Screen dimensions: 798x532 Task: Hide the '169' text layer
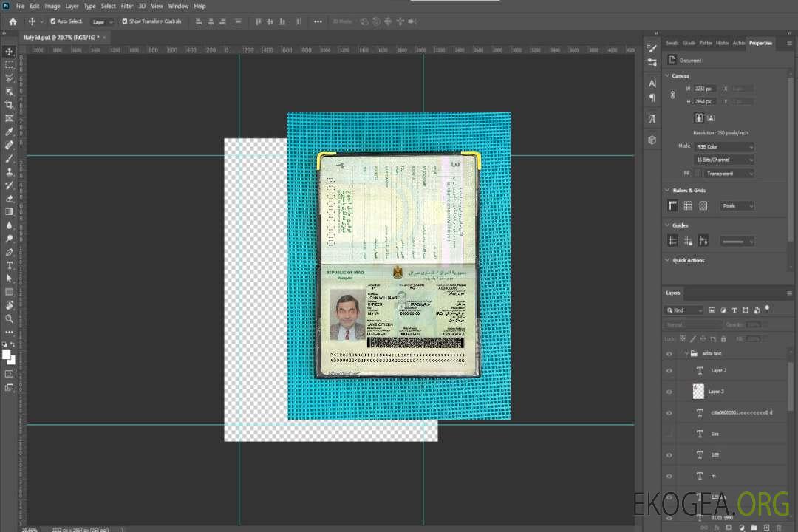(669, 456)
